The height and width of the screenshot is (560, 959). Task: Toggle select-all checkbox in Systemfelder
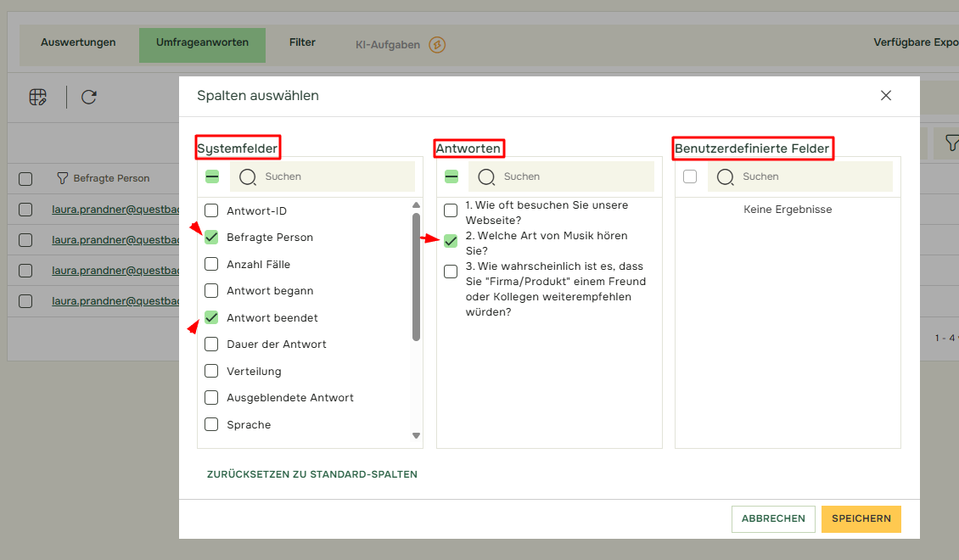pyautogui.click(x=212, y=176)
